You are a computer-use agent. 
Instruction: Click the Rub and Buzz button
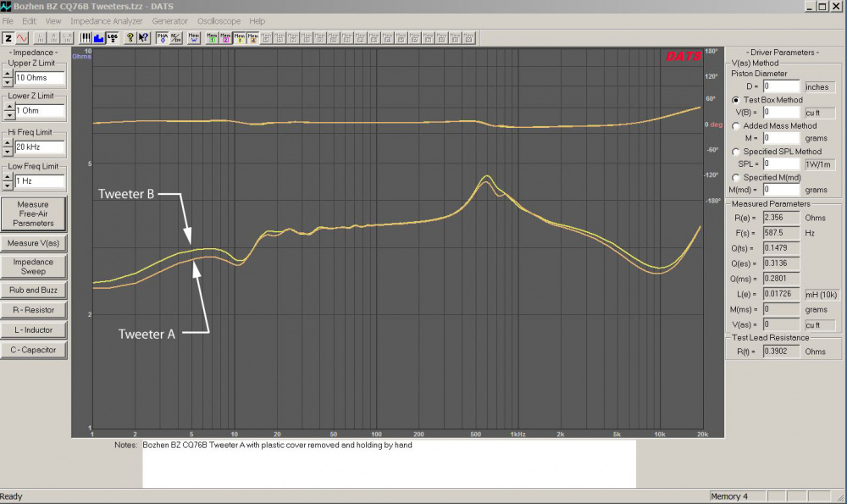(33, 290)
